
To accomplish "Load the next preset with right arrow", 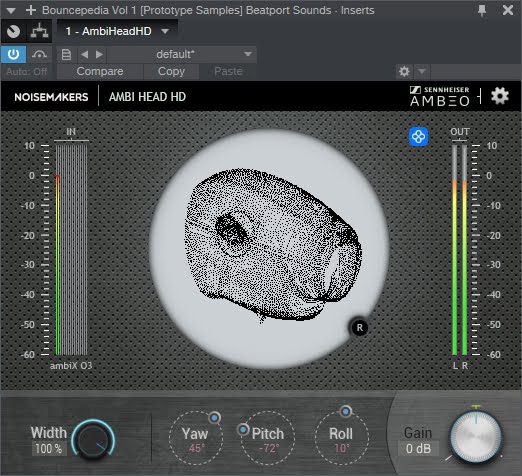I will (x=99, y=54).
